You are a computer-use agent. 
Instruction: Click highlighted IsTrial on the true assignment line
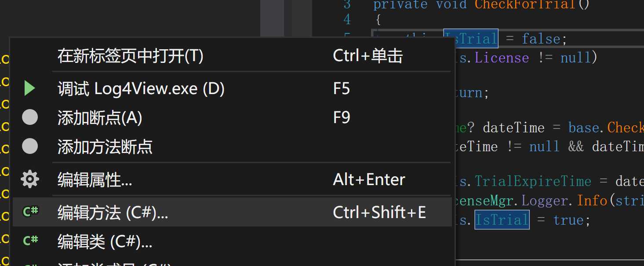pos(502,220)
